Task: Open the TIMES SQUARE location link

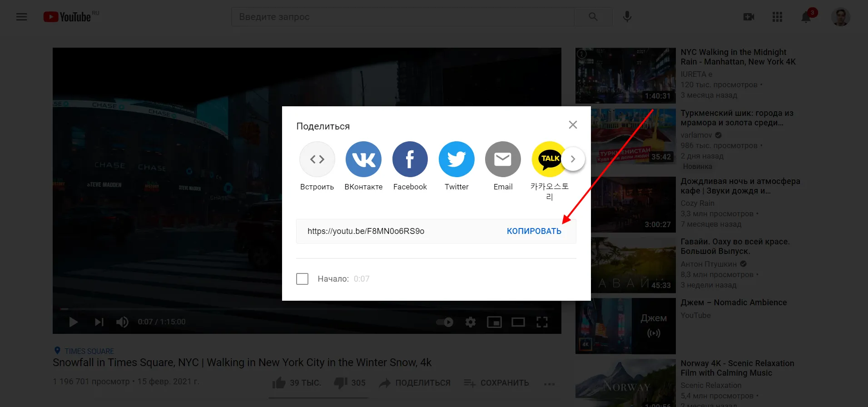Action: (89, 351)
